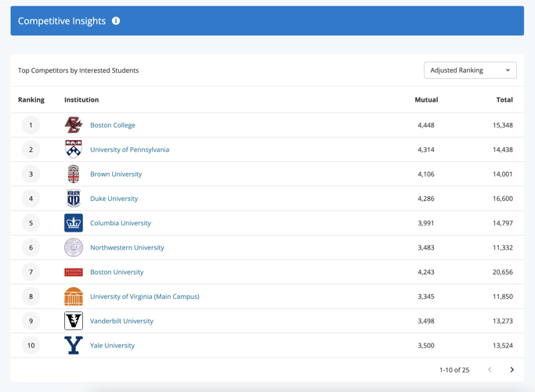The image size is (535, 392).
Task: Click the Yale University Y logo
Action: pos(74,345)
